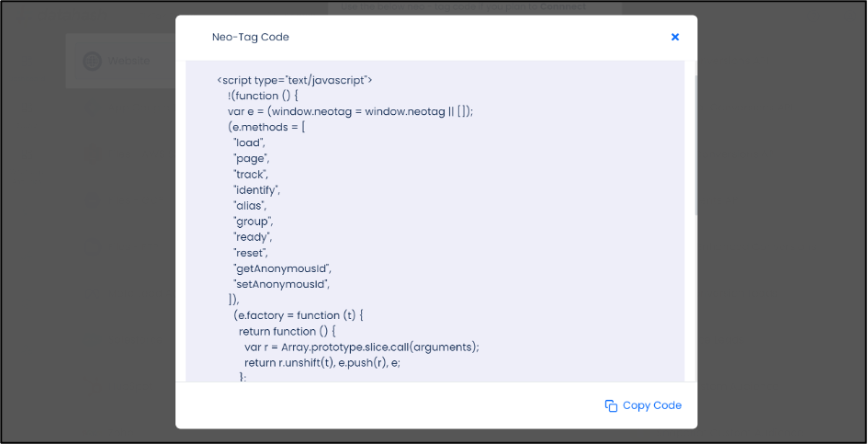The image size is (868, 444).
Task: Click the Neo-Tag Code dialog title
Action: [x=250, y=37]
